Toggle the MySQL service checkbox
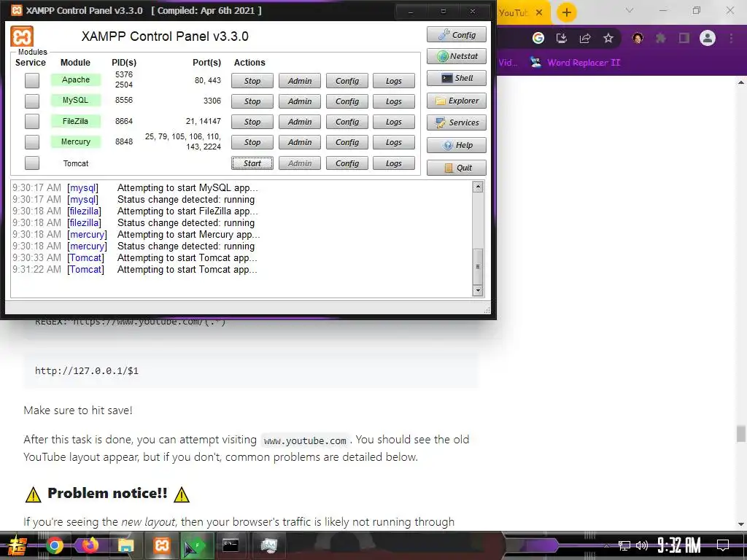The width and height of the screenshot is (747, 560). click(32, 101)
